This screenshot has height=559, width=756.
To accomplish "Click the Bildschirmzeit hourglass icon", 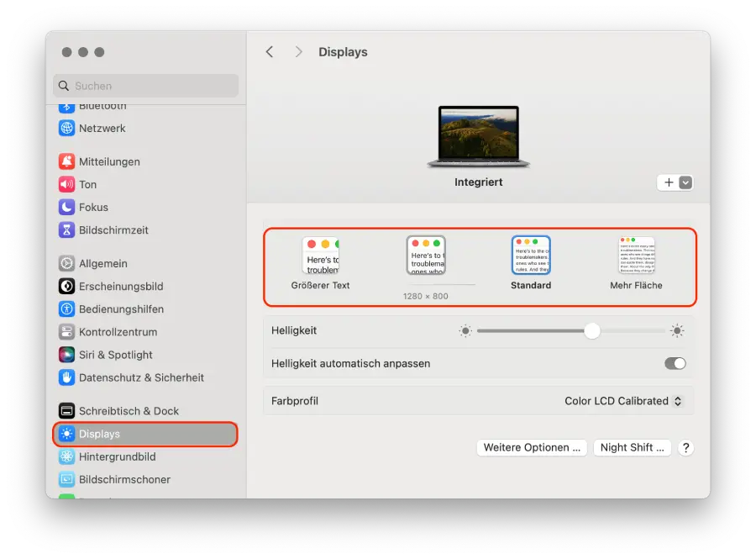I will coord(66,230).
